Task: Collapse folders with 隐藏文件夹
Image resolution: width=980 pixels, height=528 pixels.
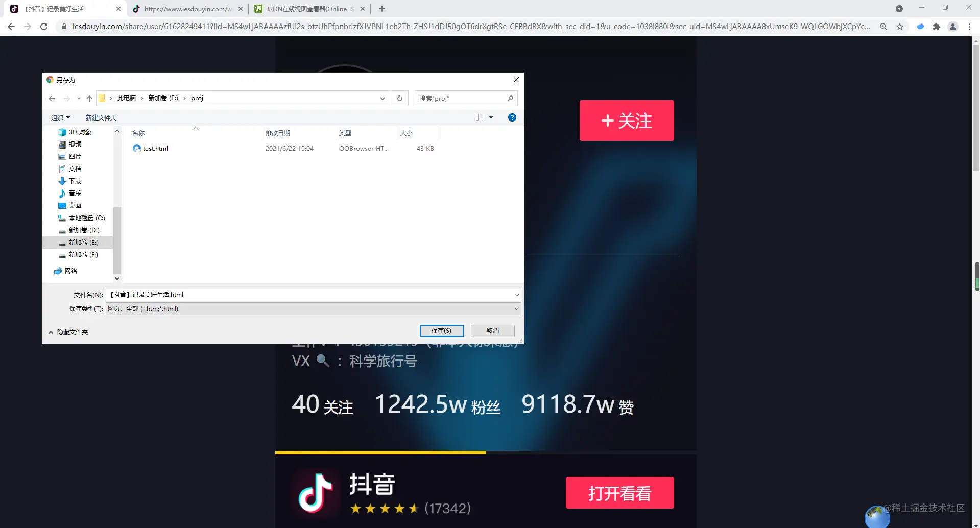Action: [68, 332]
